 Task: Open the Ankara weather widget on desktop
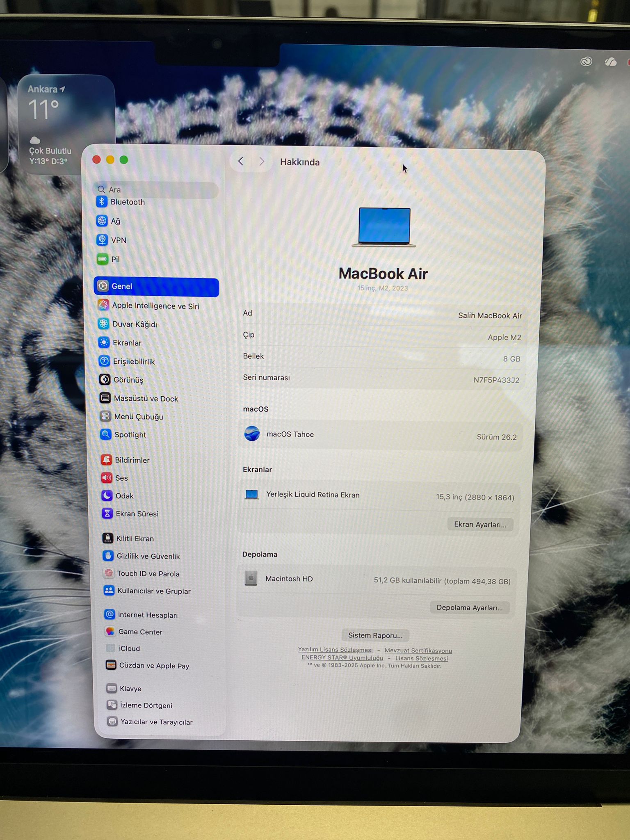(66, 125)
